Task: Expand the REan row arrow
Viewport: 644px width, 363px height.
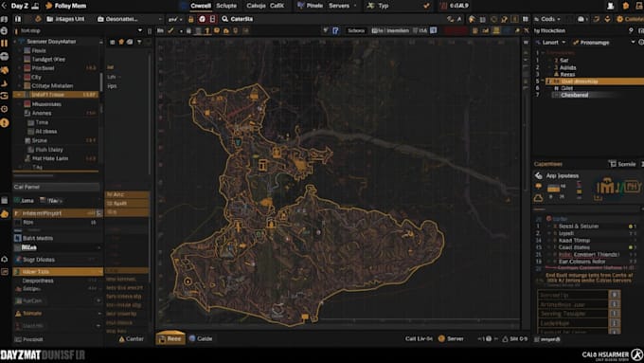Action: [x=98, y=248]
